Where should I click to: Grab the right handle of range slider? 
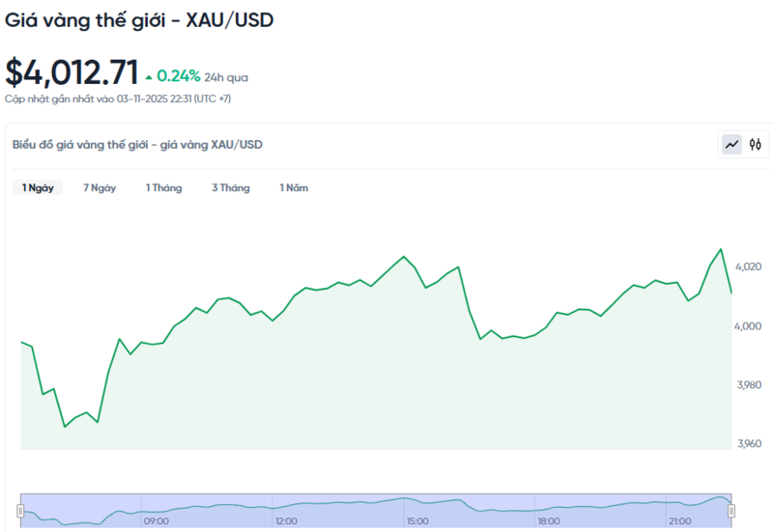tap(731, 510)
